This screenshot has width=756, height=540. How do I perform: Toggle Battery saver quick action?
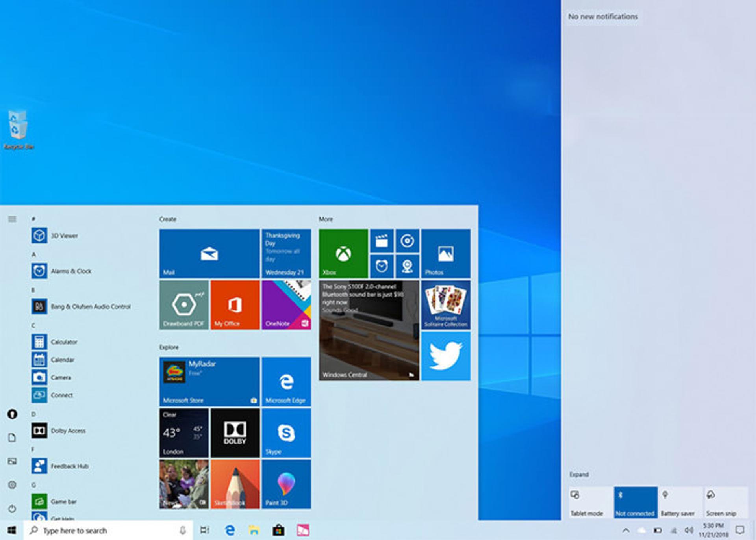[681, 502]
